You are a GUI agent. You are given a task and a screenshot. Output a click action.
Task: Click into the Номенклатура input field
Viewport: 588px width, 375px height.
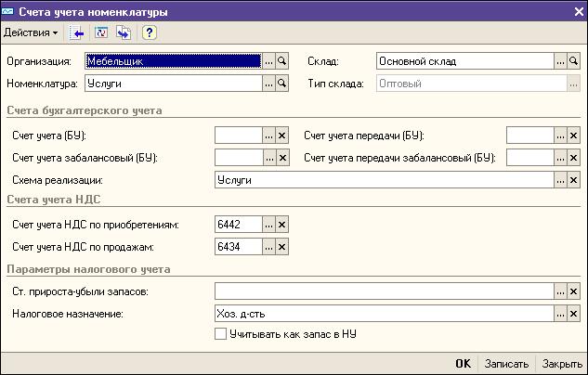pos(174,84)
